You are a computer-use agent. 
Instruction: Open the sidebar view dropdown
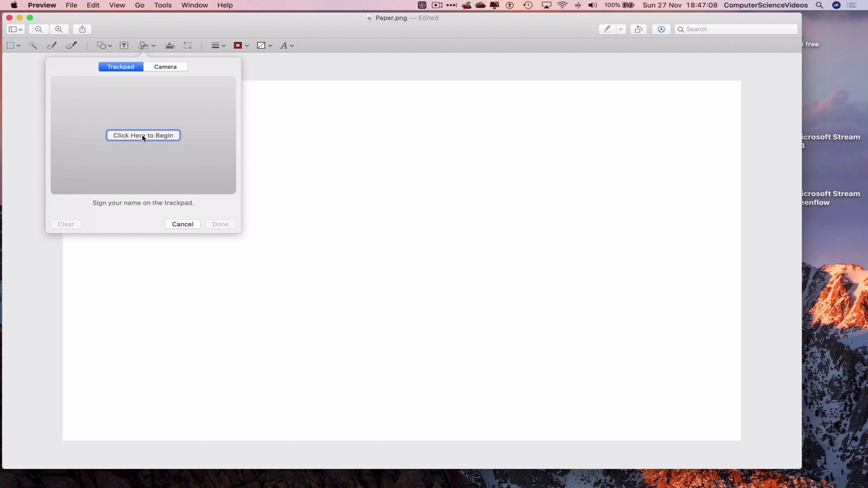point(16,29)
